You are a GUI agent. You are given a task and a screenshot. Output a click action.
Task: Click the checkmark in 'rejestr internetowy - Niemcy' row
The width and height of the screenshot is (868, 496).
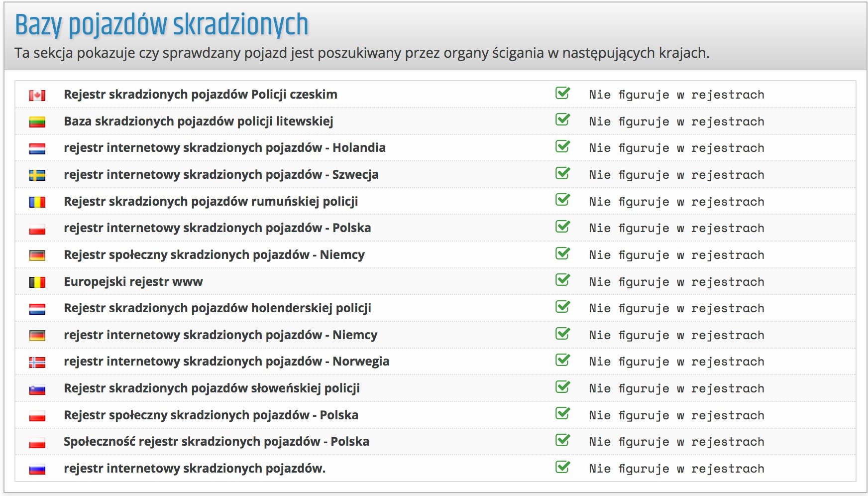pos(563,334)
